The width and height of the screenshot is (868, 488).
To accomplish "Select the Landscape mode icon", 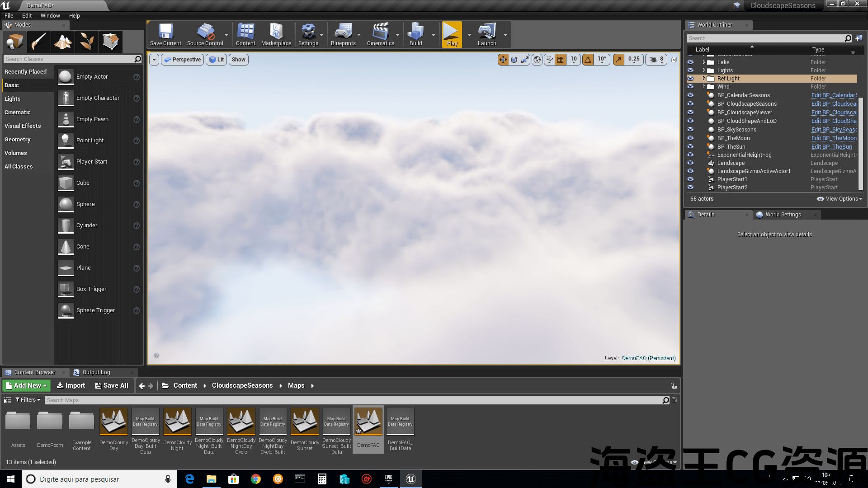I will (x=63, y=42).
